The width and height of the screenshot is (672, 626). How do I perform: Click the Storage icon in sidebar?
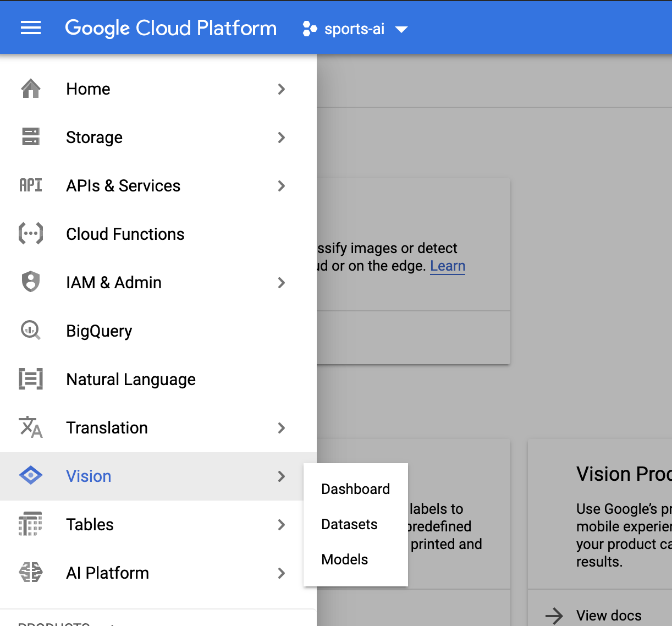tap(31, 137)
